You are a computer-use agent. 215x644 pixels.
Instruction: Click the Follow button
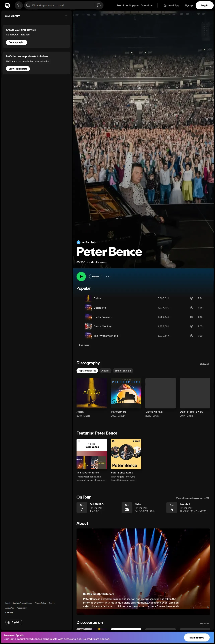[x=96, y=277]
